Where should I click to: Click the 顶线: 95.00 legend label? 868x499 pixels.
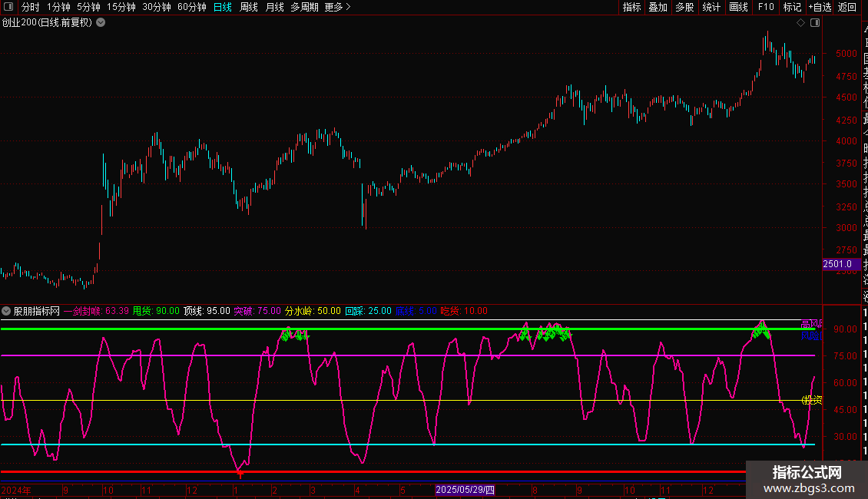(x=207, y=311)
